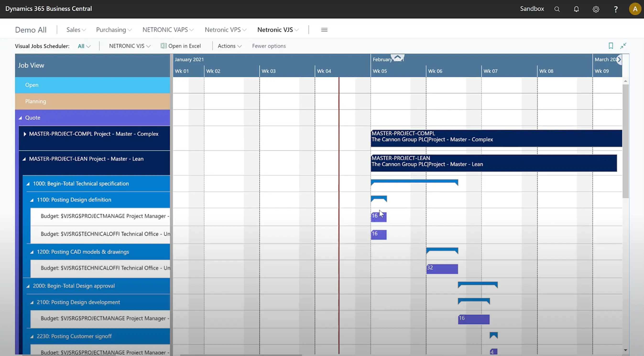This screenshot has width=644, height=356.
Task: Click Fewer options button in toolbar
Action: (269, 46)
